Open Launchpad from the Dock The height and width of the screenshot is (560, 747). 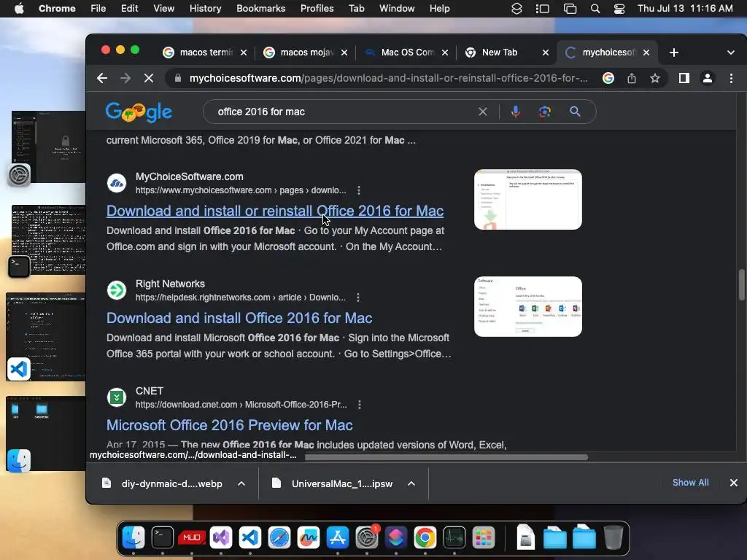483,537
